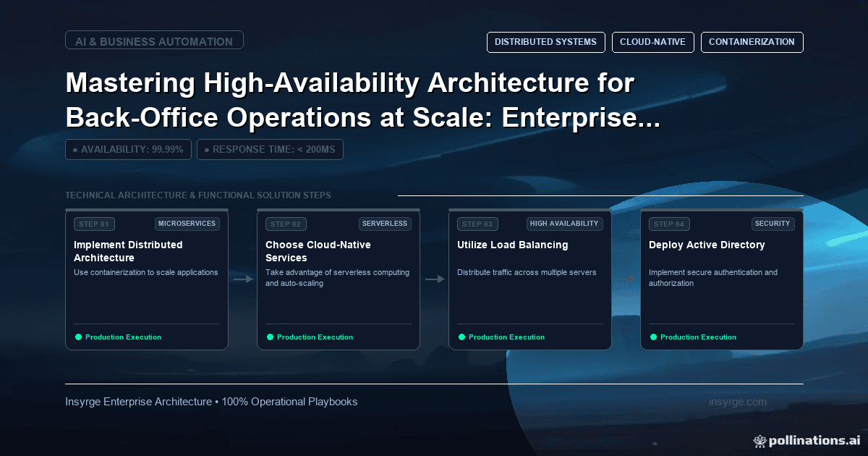Click the Insyrge Enterprise Architecture footer text

coord(211,402)
